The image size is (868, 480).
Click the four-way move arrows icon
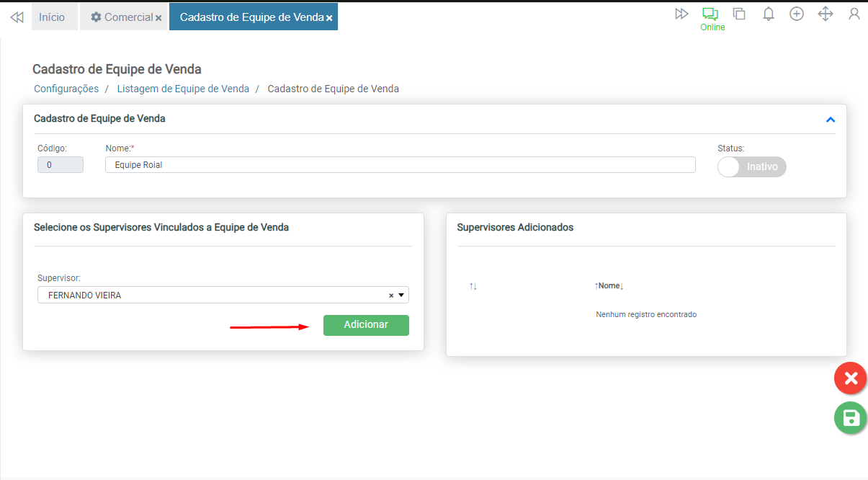[x=826, y=14]
